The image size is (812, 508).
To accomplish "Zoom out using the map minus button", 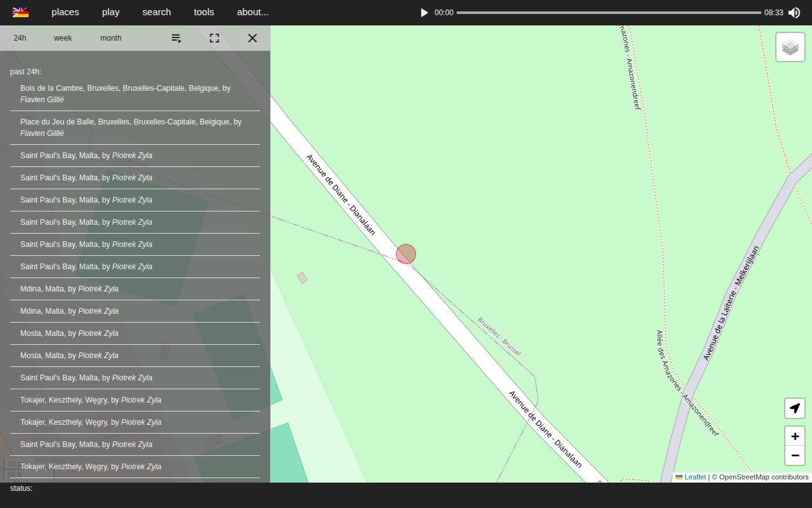I will pyautogui.click(x=794, y=455).
